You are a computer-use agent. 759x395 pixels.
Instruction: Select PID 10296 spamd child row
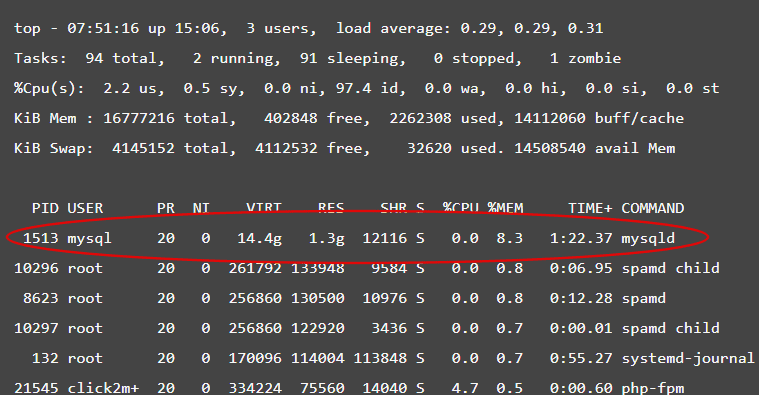pyautogui.click(x=366, y=268)
